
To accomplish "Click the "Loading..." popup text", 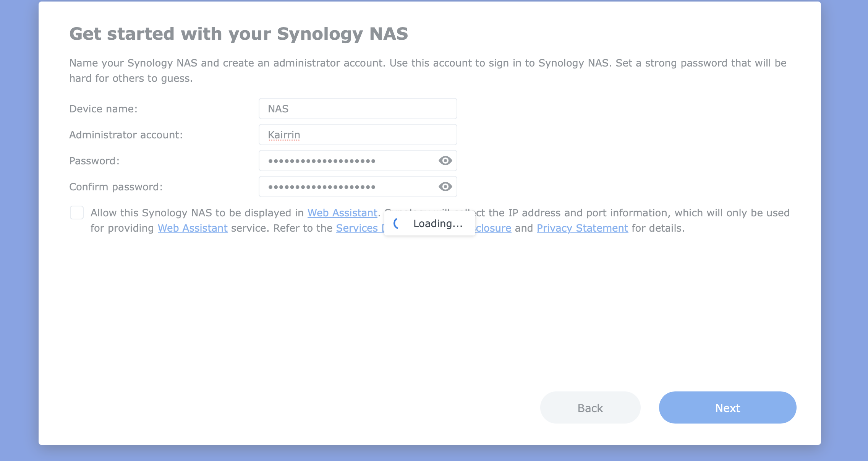I will [438, 224].
